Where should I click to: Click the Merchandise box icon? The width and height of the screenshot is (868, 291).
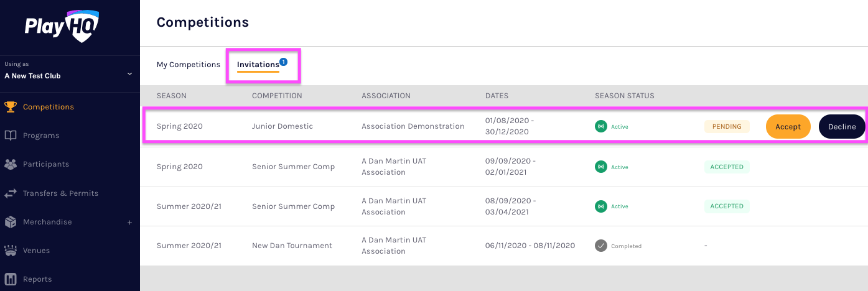pyautogui.click(x=11, y=222)
